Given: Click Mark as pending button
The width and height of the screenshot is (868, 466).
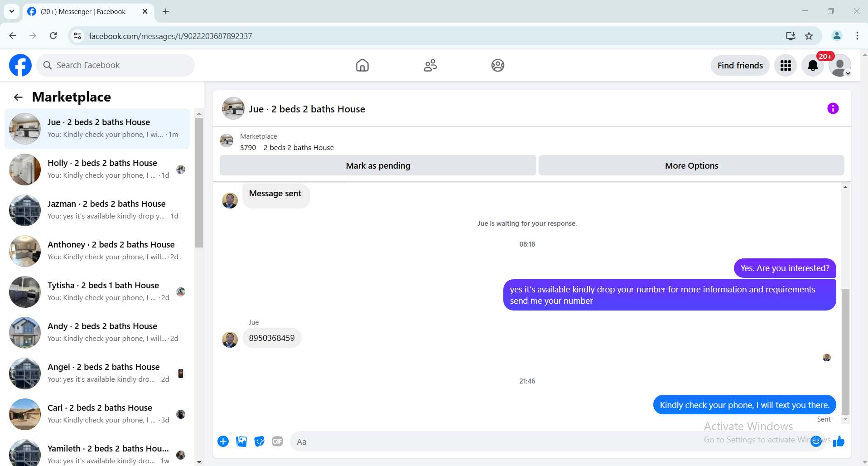Looking at the screenshot, I should coord(378,165).
